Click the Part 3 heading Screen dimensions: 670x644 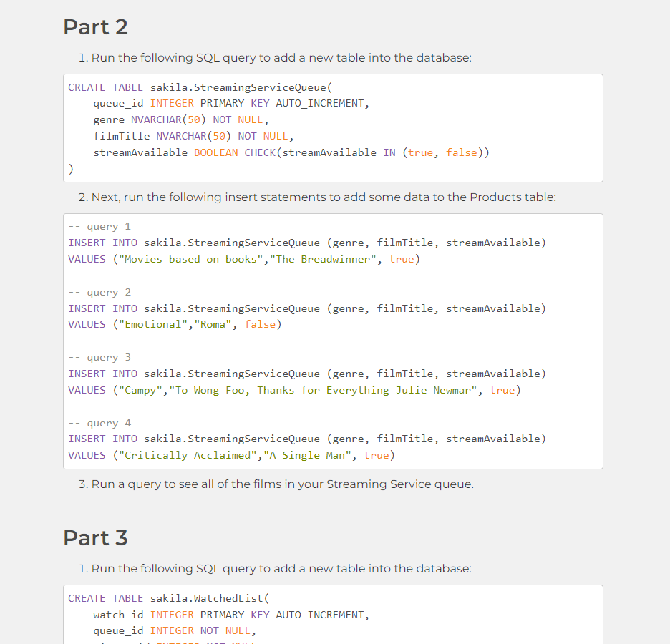(x=95, y=537)
